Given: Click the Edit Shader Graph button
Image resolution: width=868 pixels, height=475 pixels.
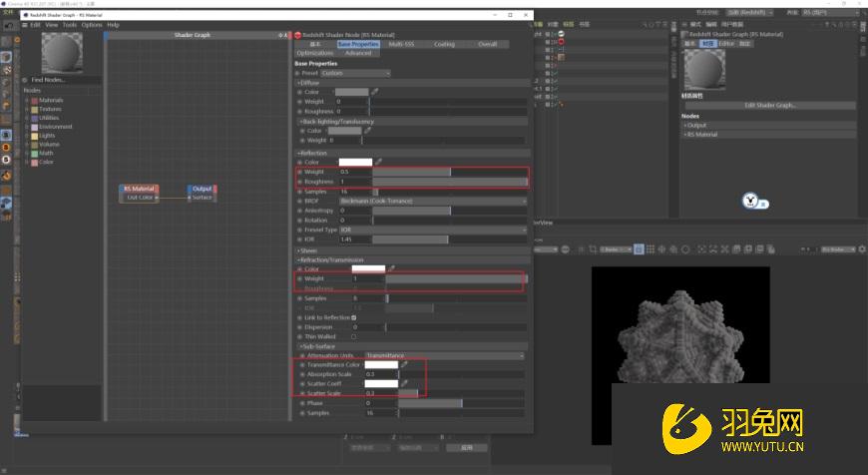Looking at the screenshot, I should [x=769, y=105].
